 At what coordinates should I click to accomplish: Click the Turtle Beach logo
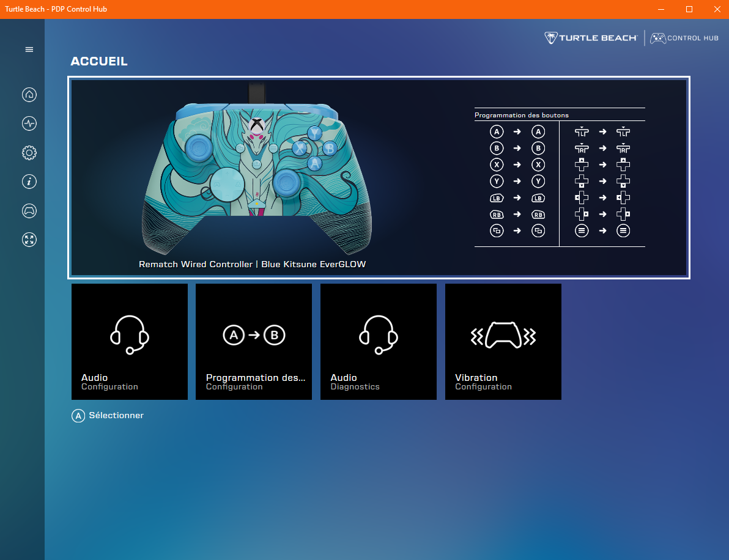point(591,38)
